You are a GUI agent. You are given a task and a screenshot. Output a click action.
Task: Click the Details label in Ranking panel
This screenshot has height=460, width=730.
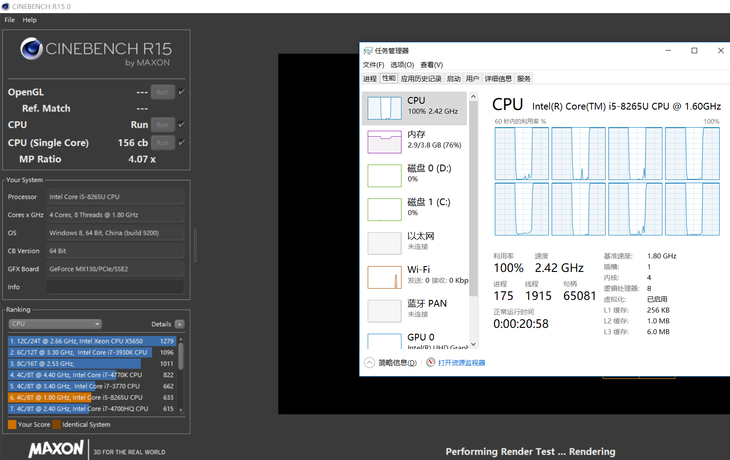pos(161,324)
